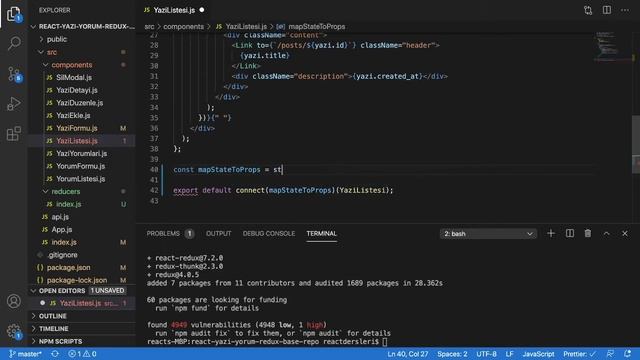This screenshot has height=360, width=640.
Task: Open the Accounts icon in the activity bar
Action: point(14,301)
